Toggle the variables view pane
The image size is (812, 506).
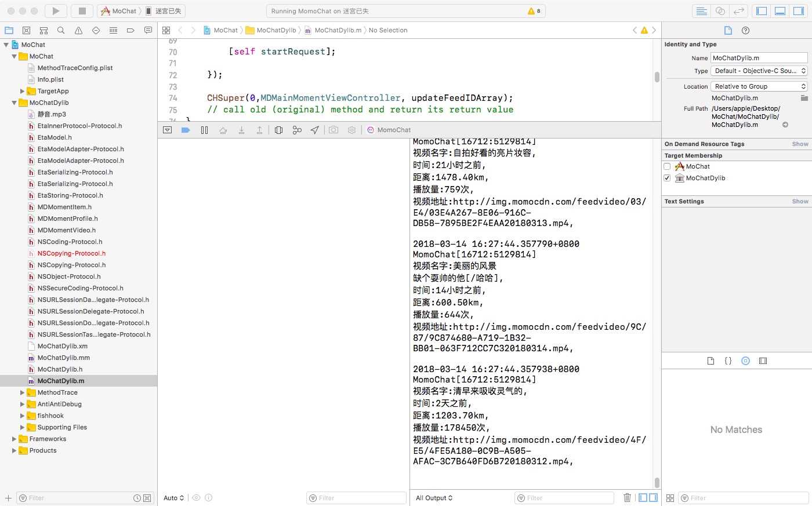point(643,498)
